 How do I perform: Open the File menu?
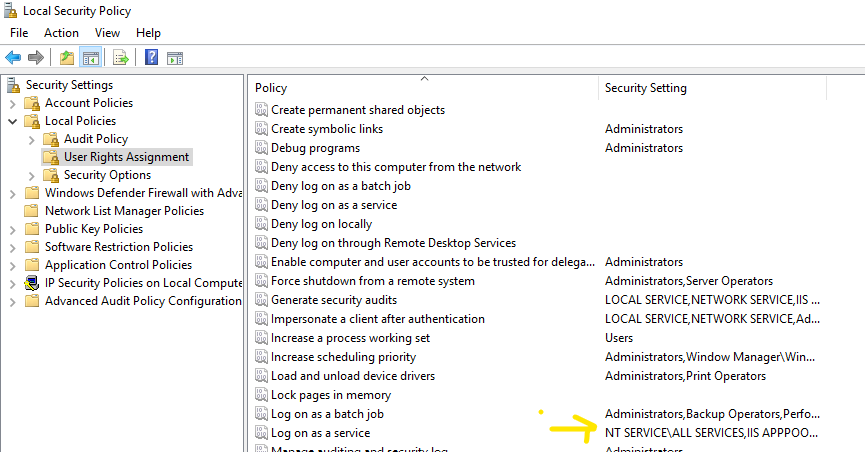tap(19, 33)
